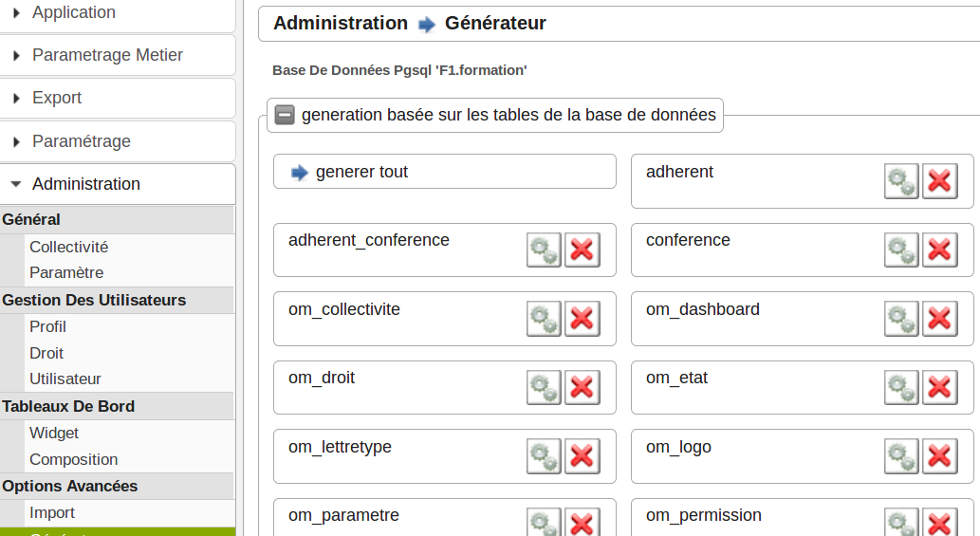The height and width of the screenshot is (536, 980).
Task: Collapse the Administration accordion section
Action: click(x=85, y=184)
